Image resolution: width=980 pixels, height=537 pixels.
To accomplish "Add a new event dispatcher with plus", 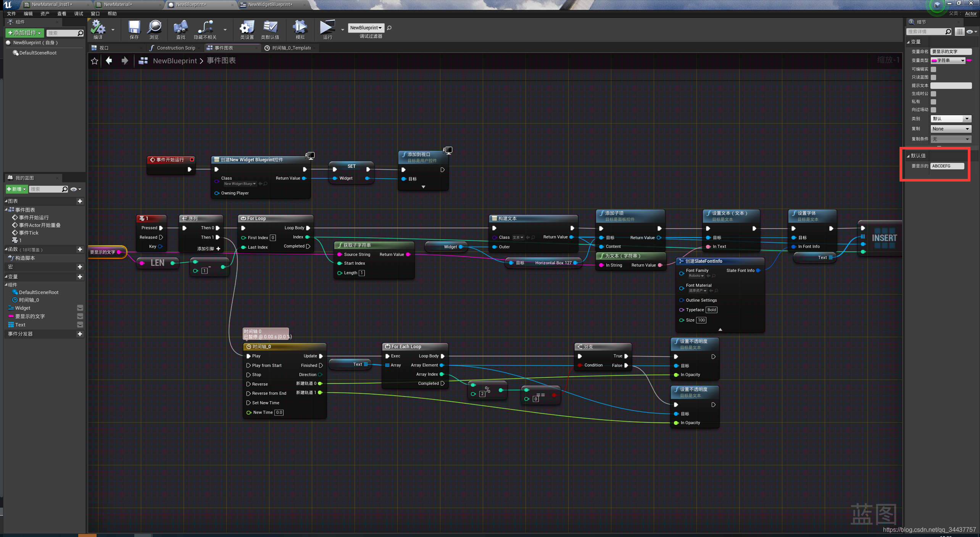I will [80, 334].
